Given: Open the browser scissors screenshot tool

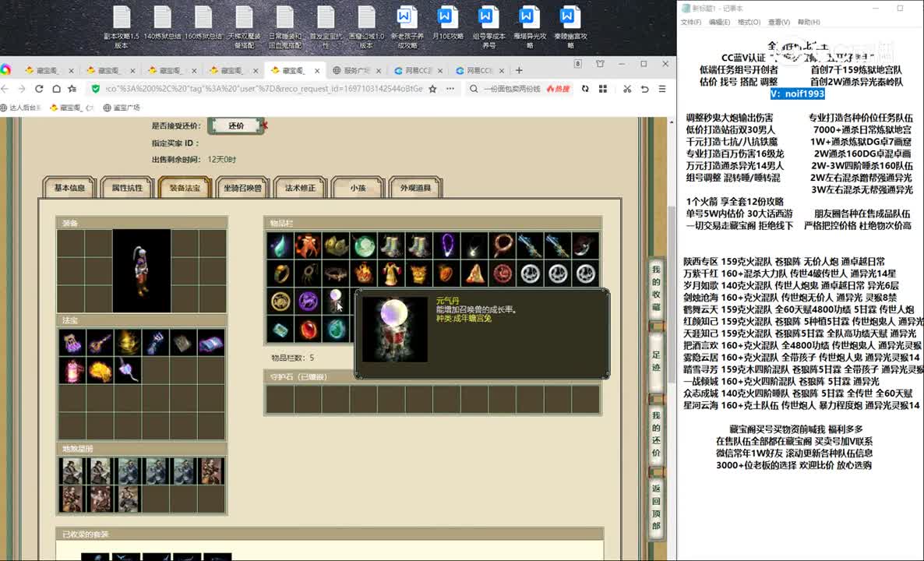Looking at the screenshot, I should (627, 88).
